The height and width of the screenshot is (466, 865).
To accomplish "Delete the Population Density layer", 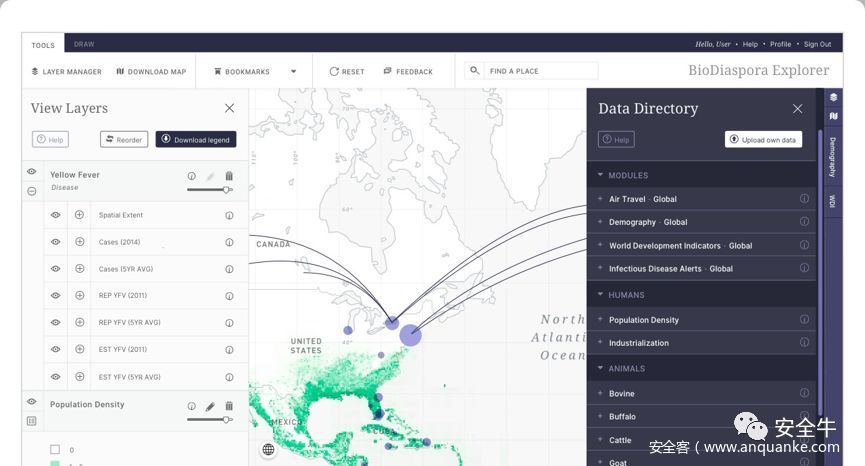I will tap(229, 406).
